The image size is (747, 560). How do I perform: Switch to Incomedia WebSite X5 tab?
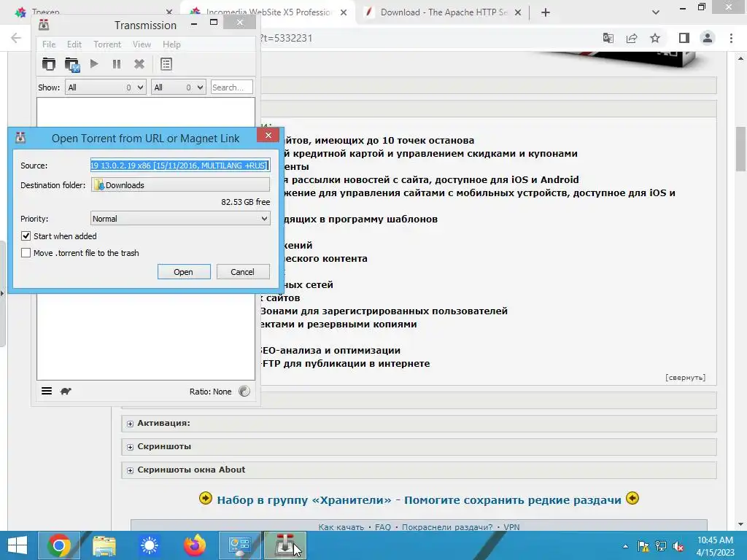point(268,12)
